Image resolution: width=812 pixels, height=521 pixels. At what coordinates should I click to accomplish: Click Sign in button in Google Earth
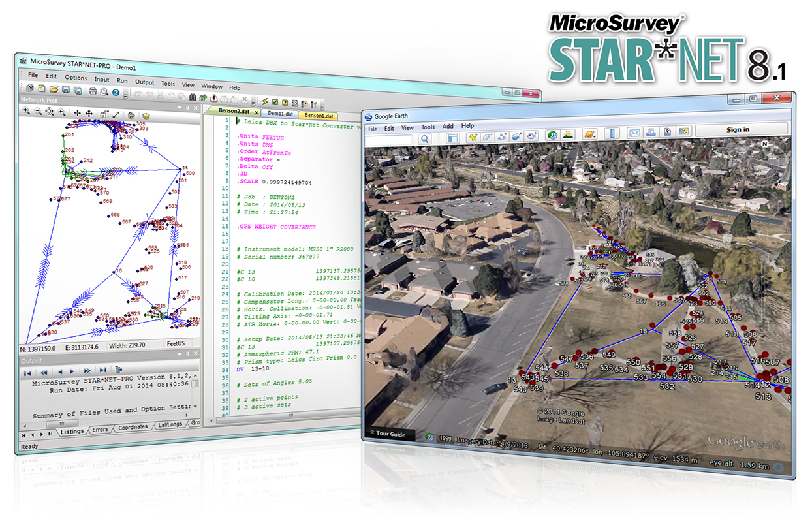(x=742, y=130)
